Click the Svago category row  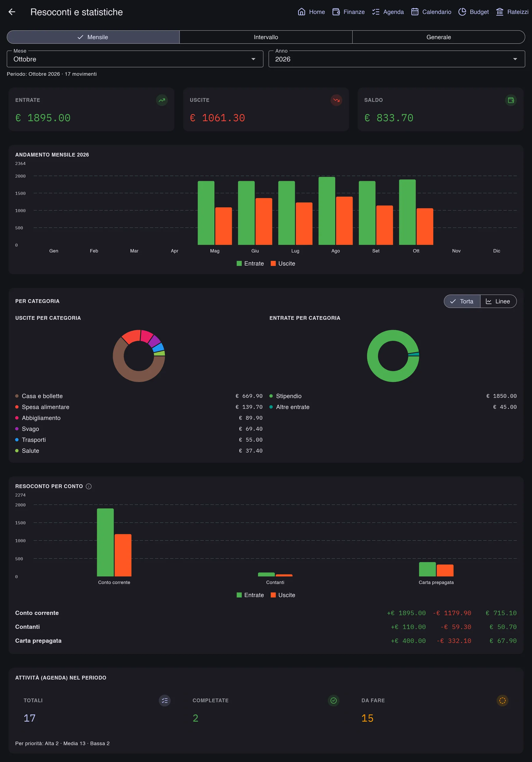[139, 429]
